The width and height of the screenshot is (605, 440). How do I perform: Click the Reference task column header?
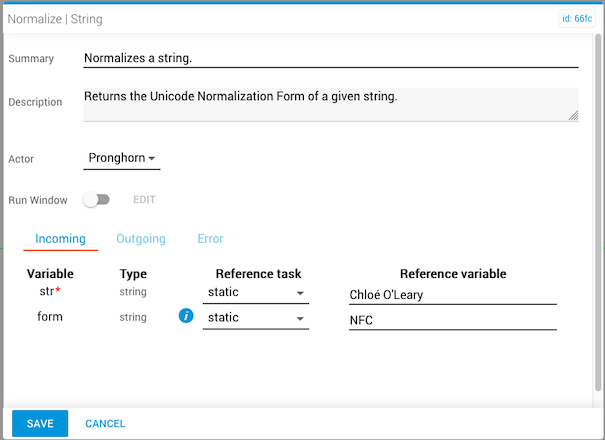(258, 274)
